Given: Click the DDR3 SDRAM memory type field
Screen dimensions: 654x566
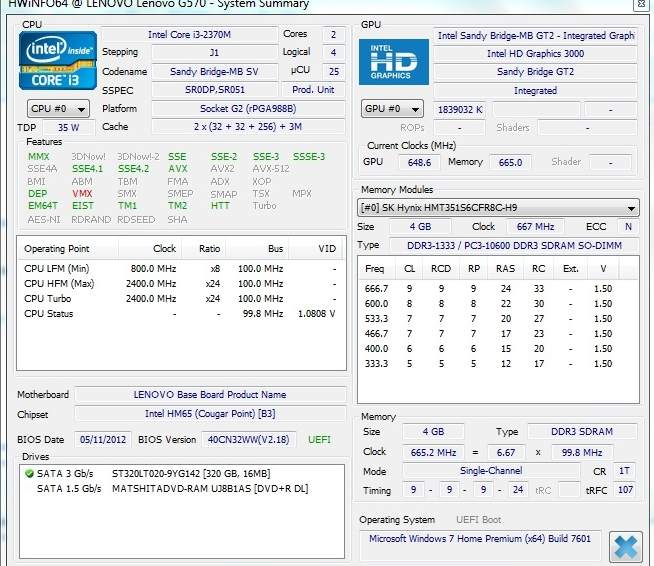Looking at the screenshot, I should (582, 432).
